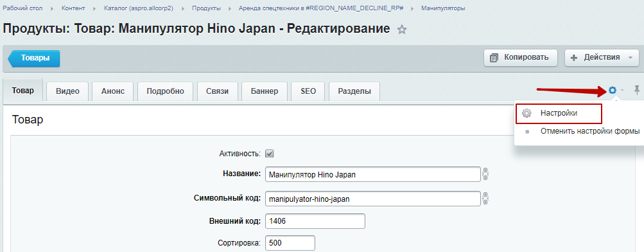Click the copy icon on Копировать button

(494, 58)
